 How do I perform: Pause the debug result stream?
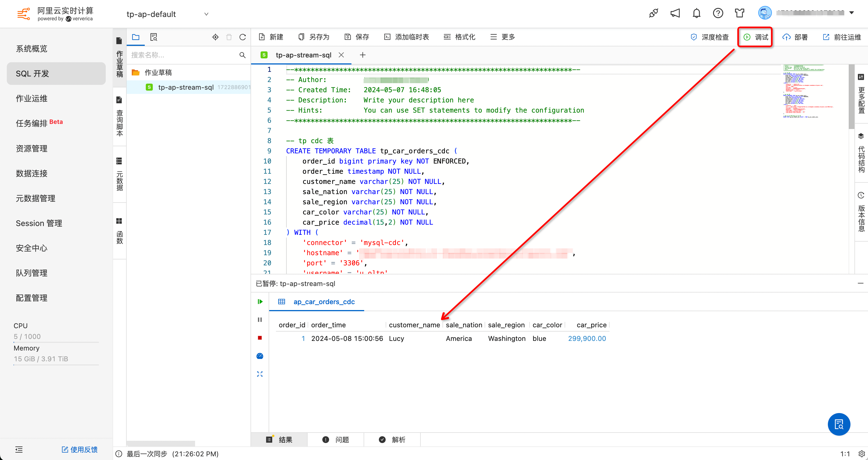click(x=260, y=320)
